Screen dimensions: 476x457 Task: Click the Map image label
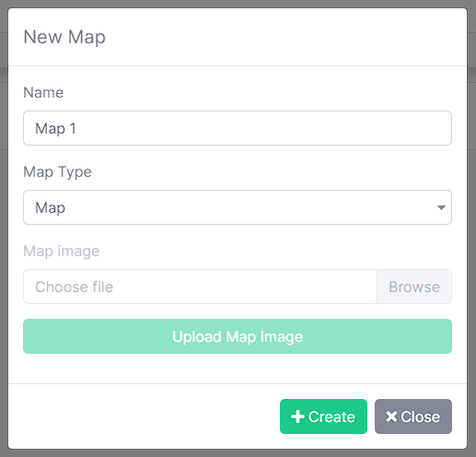tap(62, 251)
